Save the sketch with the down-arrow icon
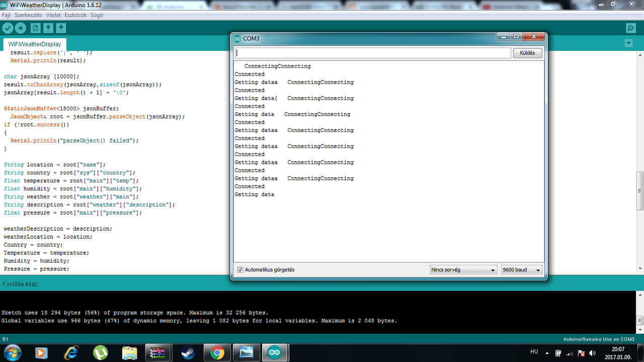This screenshot has height=362, width=644. click(x=61, y=28)
